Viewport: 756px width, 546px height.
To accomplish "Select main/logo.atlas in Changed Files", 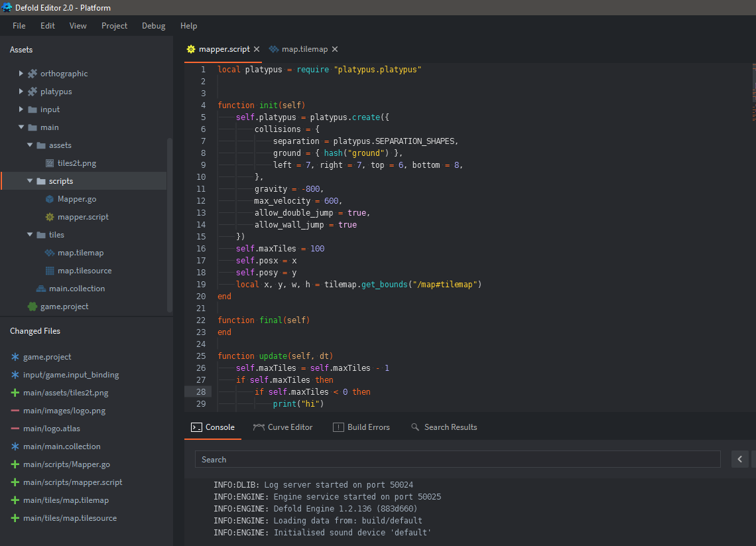I will point(51,429).
